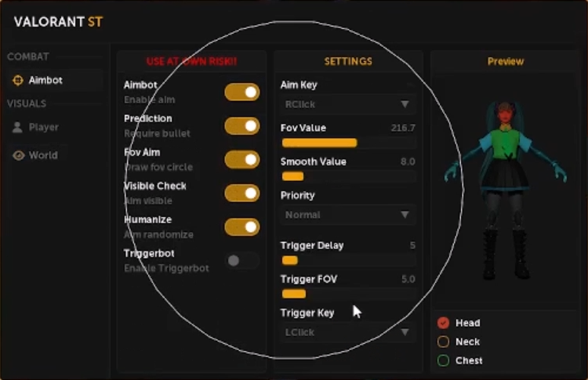
Task: Expand the Priority Normal dropdown
Action: pyautogui.click(x=348, y=215)
